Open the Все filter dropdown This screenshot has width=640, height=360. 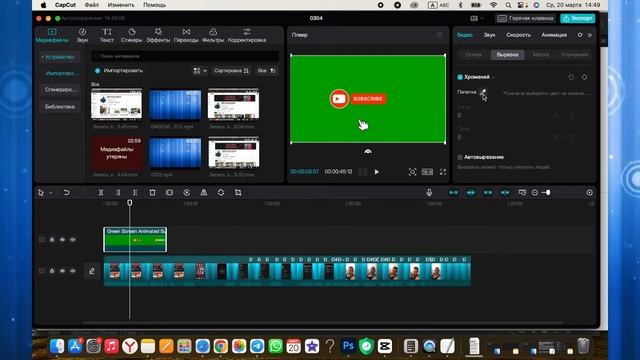tap(267, 71)
